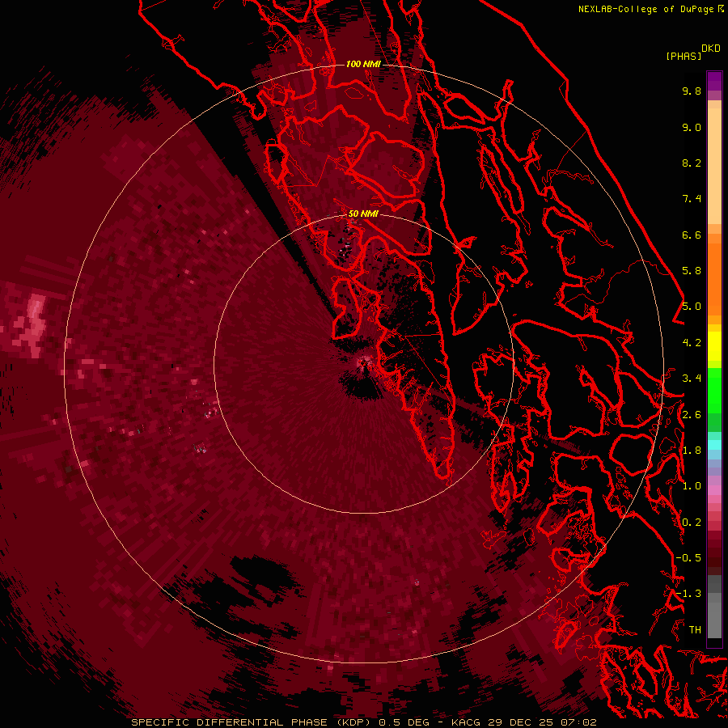The height and width of the screenshot is (728, 728).
Task: Click the 4.2 value on color scale
Action: pos(692,343)
